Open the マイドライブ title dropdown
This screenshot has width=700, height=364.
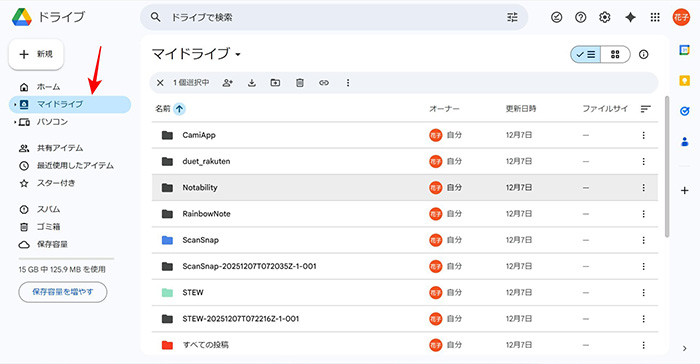(x=238, y=54)
